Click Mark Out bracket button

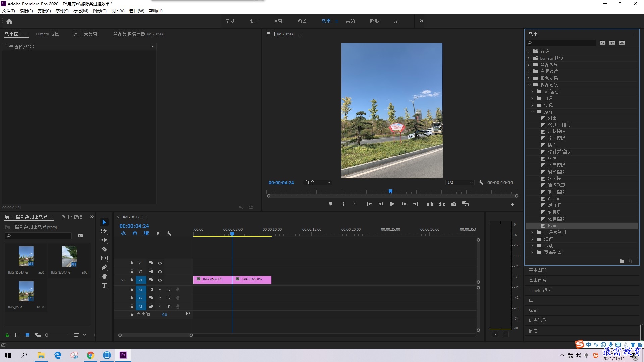[354, 204]
